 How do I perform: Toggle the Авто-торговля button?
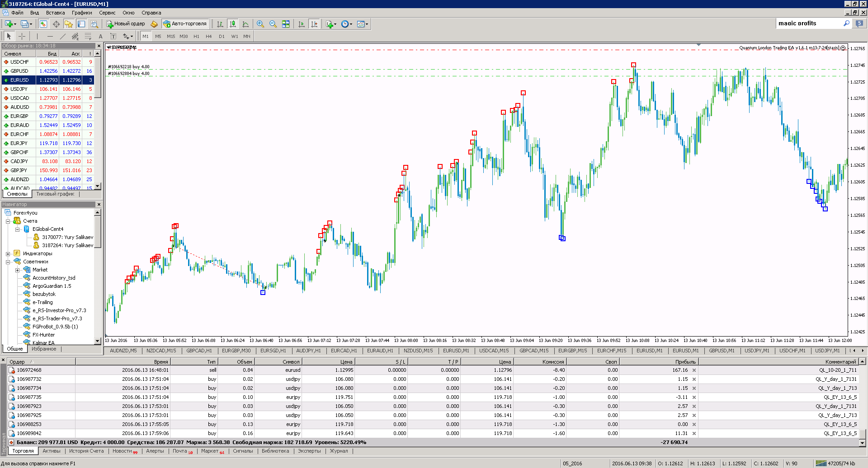coord(185,24)
